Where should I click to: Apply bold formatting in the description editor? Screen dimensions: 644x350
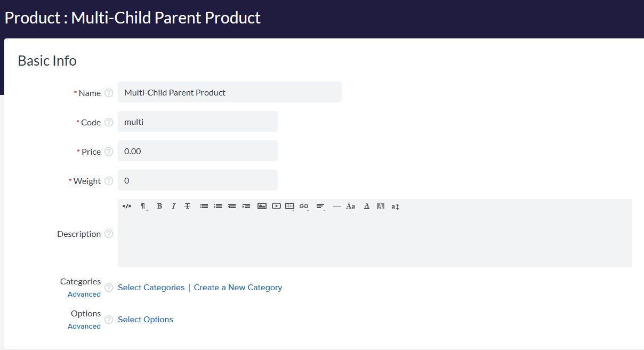point(159,206)
